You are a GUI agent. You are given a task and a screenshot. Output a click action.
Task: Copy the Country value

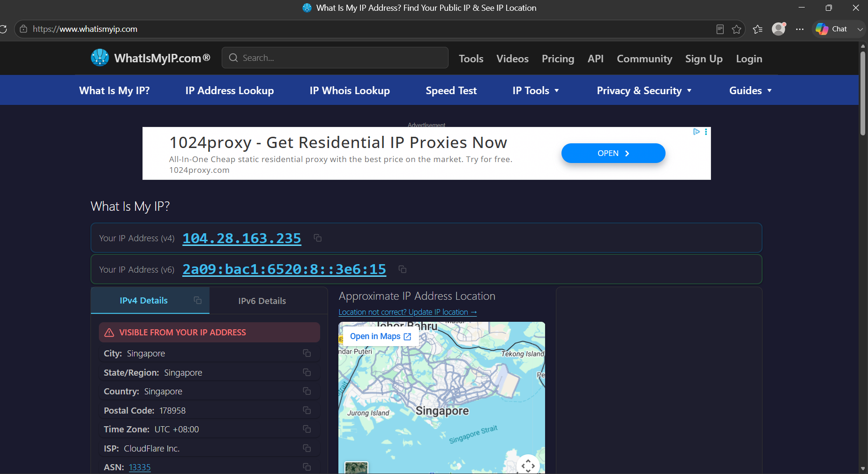coord(307,391)
